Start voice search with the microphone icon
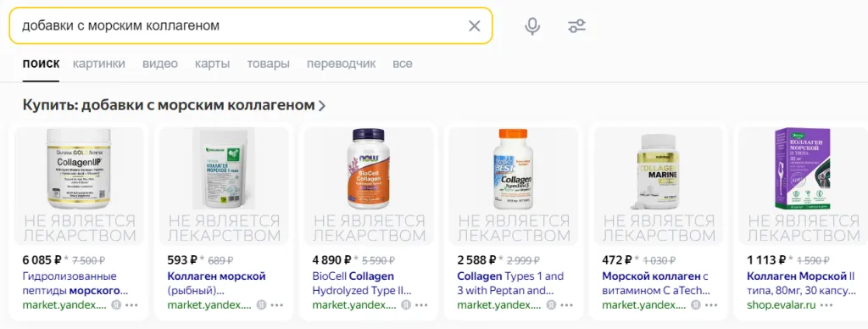 [x=532, y=26]
